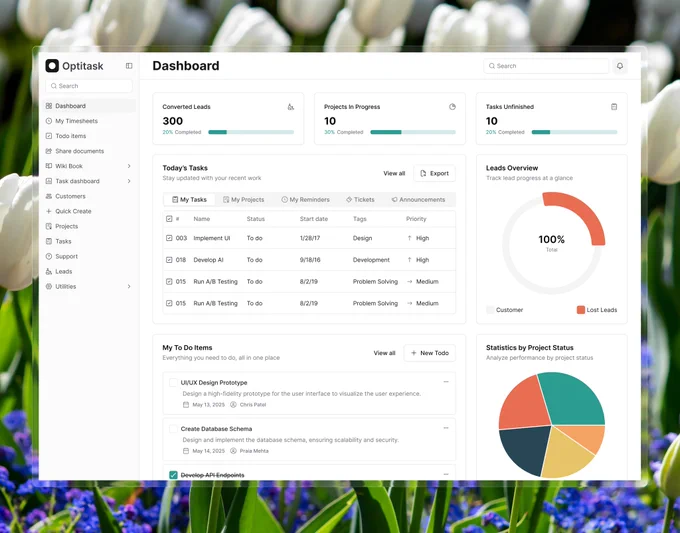Toggle checkbox for task 018 Develop AI

click(169, 260)
